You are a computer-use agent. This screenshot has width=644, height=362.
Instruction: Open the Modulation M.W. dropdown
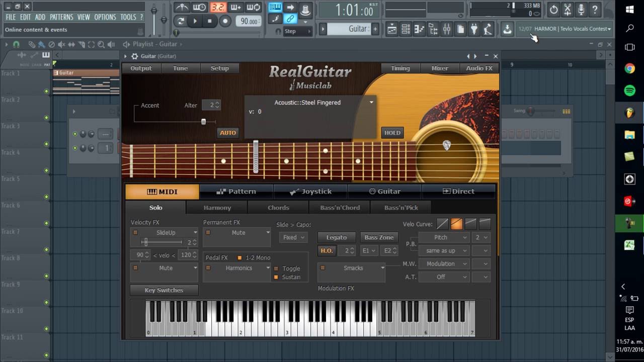(x=444, y=263)
